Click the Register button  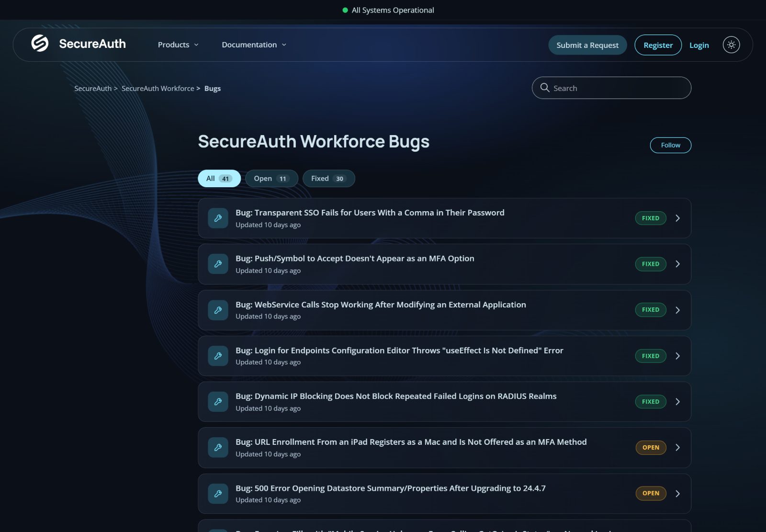click(x=658, y=45)
